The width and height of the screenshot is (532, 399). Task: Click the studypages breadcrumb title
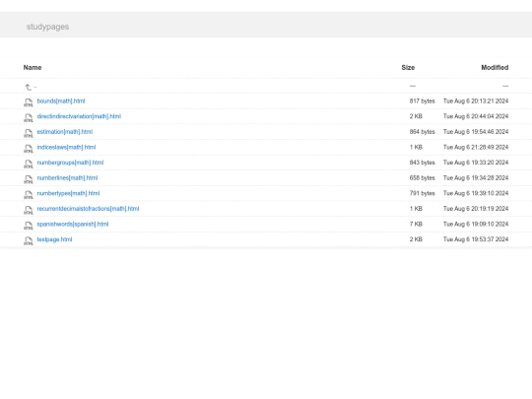(x=48, y=27)
